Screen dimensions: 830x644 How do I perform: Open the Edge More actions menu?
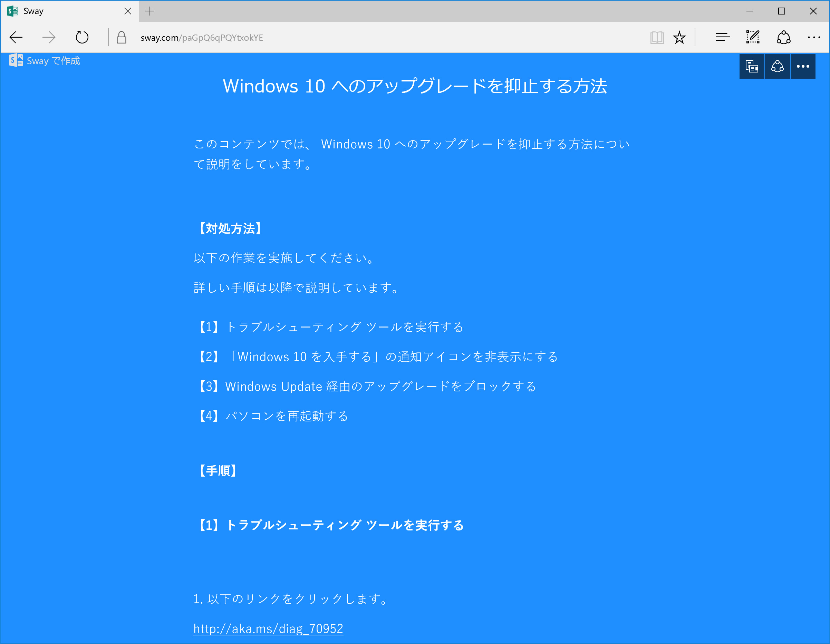pyautogui.click(x=814, y=37)
